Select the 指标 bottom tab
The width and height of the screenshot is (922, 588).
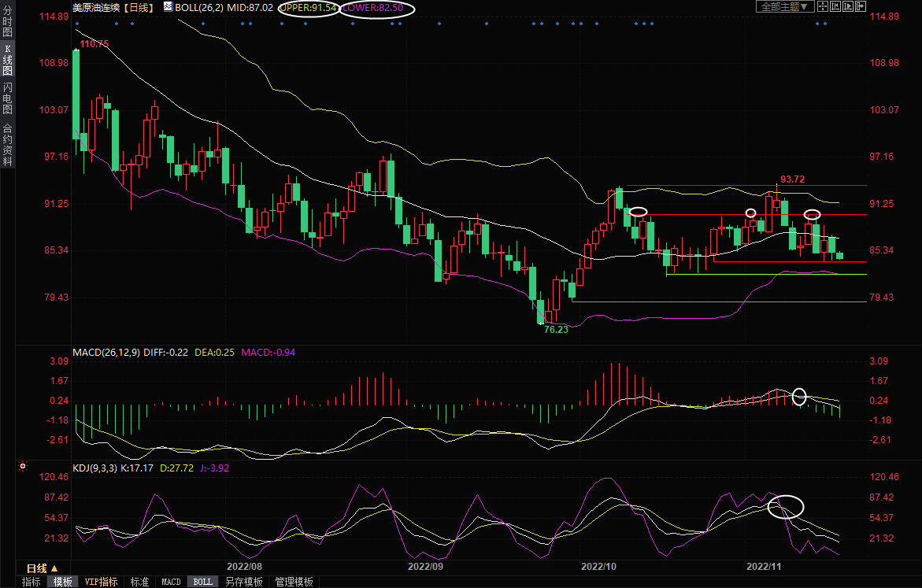click(x=31, y=582)
